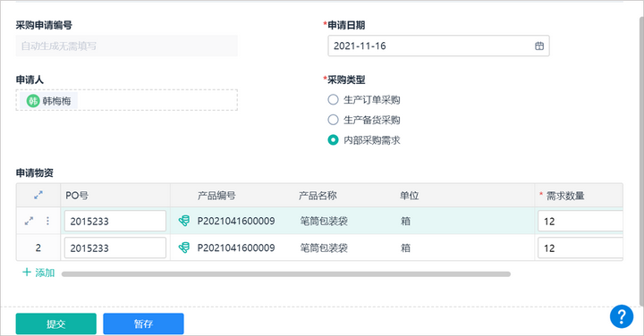Viewport: 644px width, 336px height.
Task: Click the 申请人 selection box
Action: coord(126,100)
